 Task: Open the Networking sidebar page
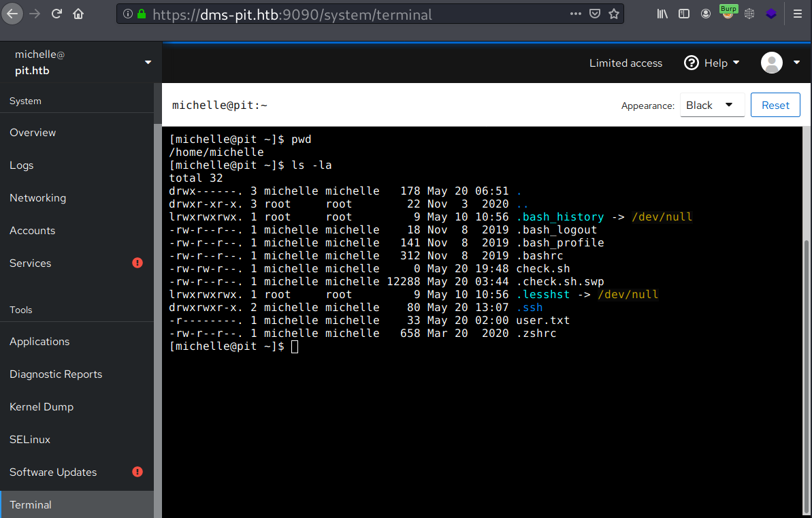(x=37, y=198)
